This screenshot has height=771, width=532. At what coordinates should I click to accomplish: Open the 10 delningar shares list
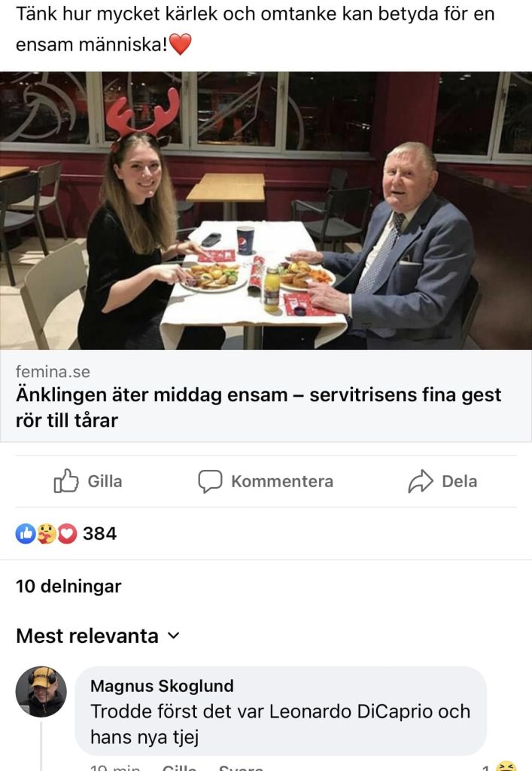point(68,586)
